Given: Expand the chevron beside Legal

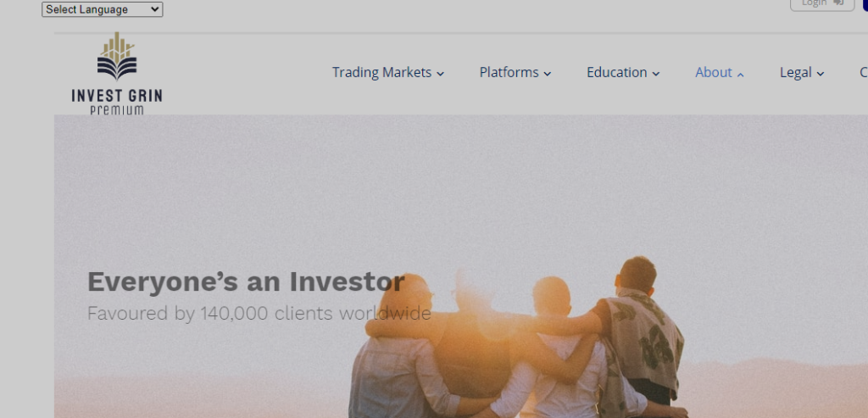Looking at the screenshot, I should [x=821, y=74].
